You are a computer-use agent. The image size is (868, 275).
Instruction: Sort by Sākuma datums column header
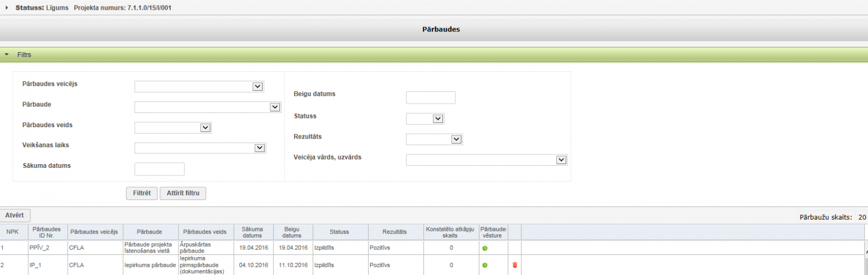[252, 232]
